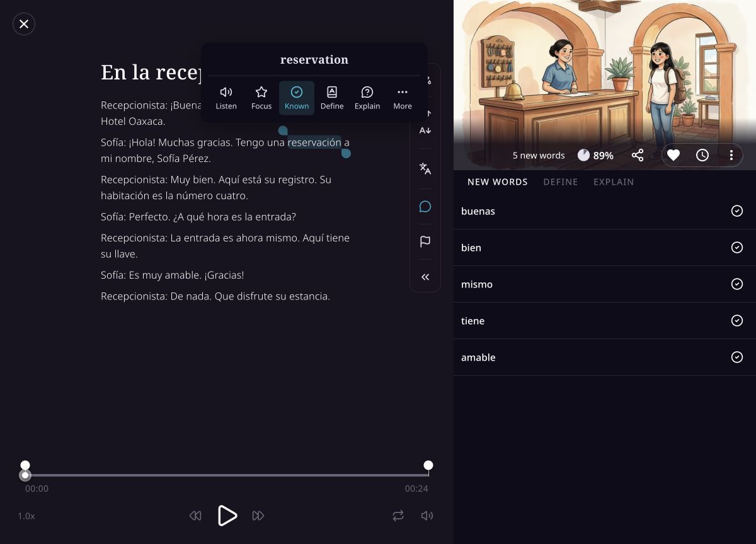Mark amable as known
The height and width of the screenshot is (544, 756).
coord(737,357)
